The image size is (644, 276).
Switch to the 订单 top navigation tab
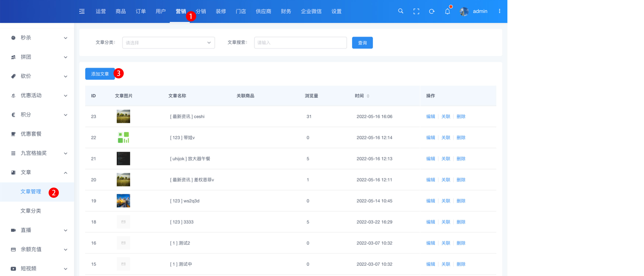(x=141, y=11)
